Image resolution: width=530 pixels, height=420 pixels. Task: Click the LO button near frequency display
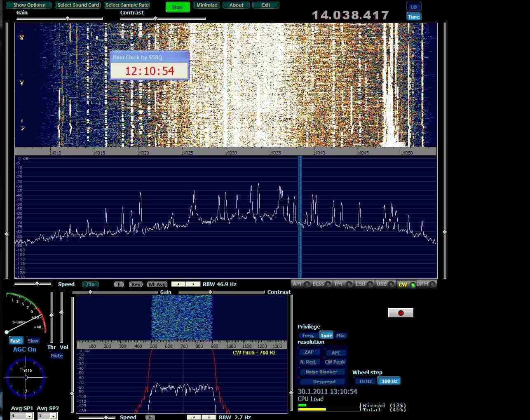413,7
